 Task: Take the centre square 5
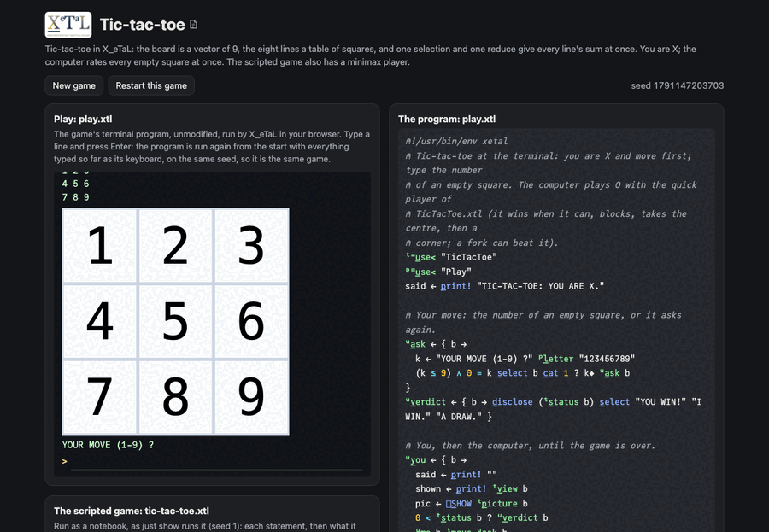coord(175,322)
